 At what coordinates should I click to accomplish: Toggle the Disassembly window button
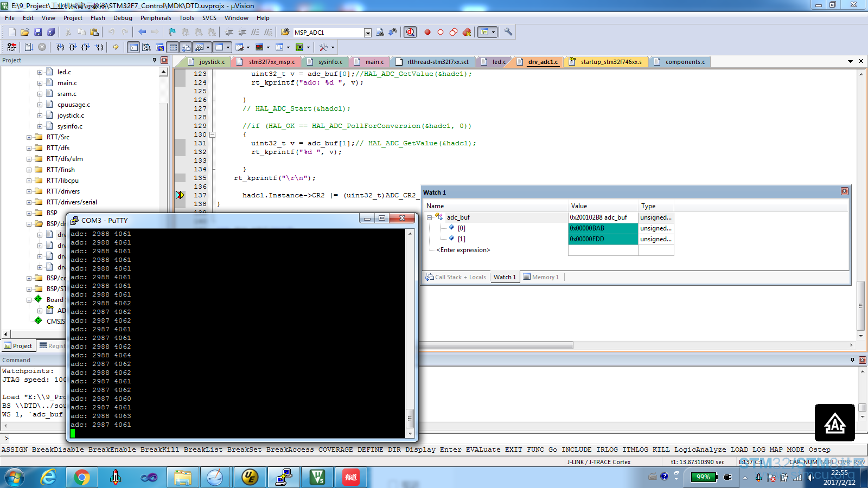click(x=146, y=47)
